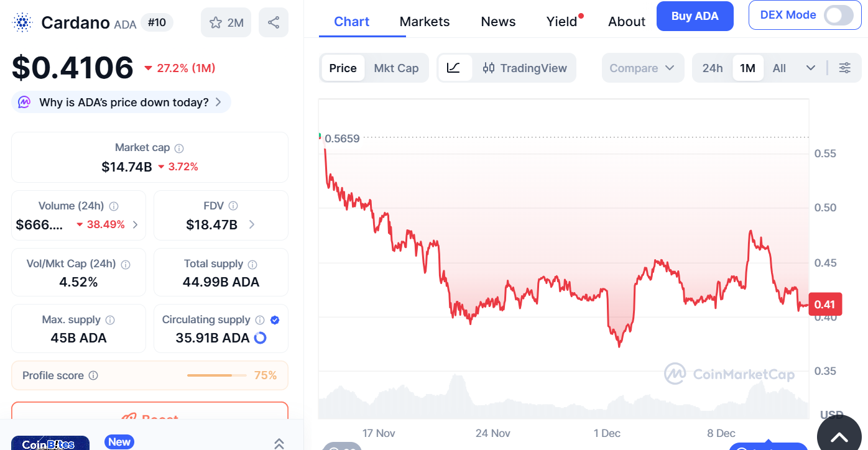Click the verified badge on Circulating supply
Viewport: 868px width, 450px height.
pyautogui.click(x=274, y=319)
